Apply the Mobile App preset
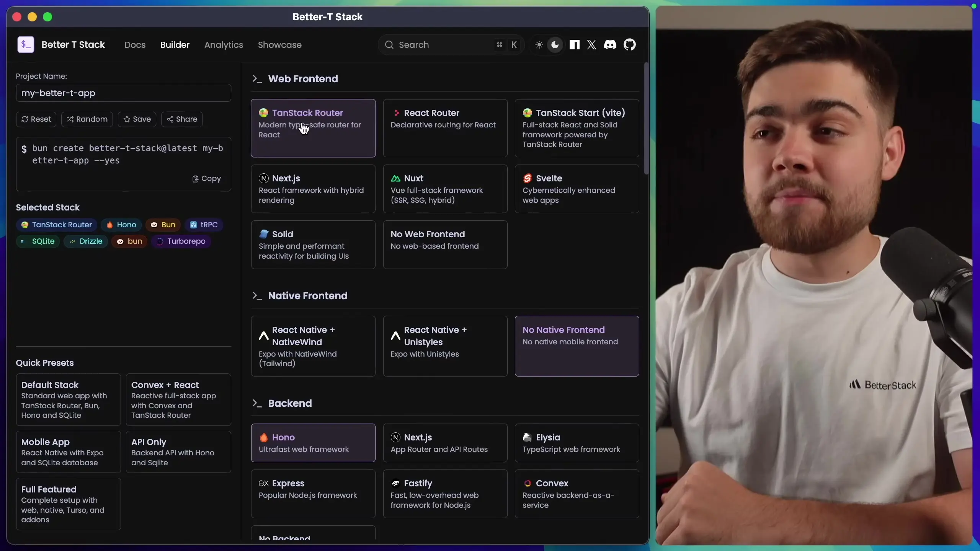 [x=69, y=452]
